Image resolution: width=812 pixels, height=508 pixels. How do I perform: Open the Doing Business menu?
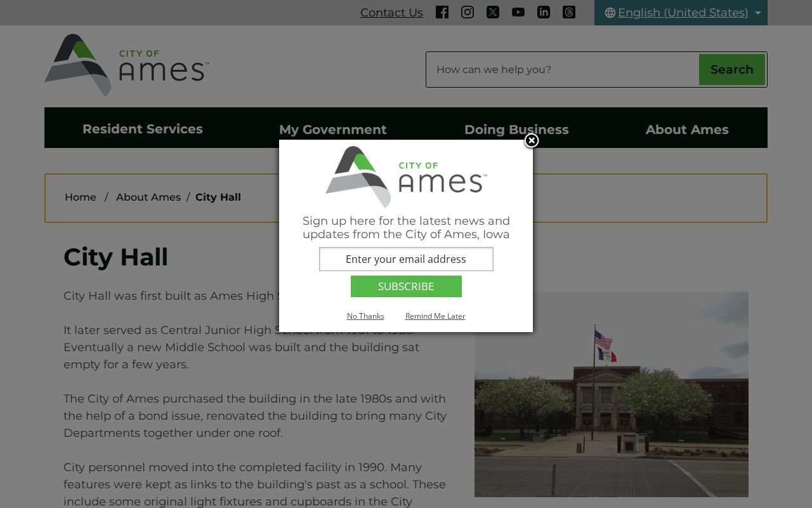coord(516,130)
